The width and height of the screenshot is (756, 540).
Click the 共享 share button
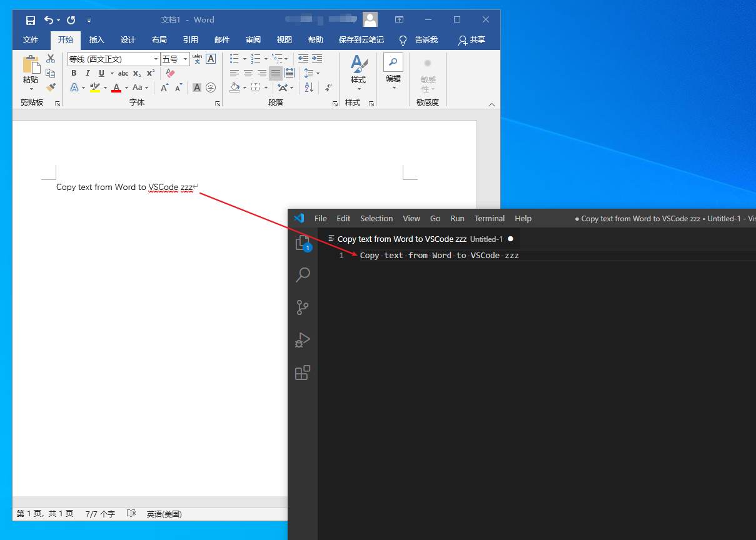[471, 40]
